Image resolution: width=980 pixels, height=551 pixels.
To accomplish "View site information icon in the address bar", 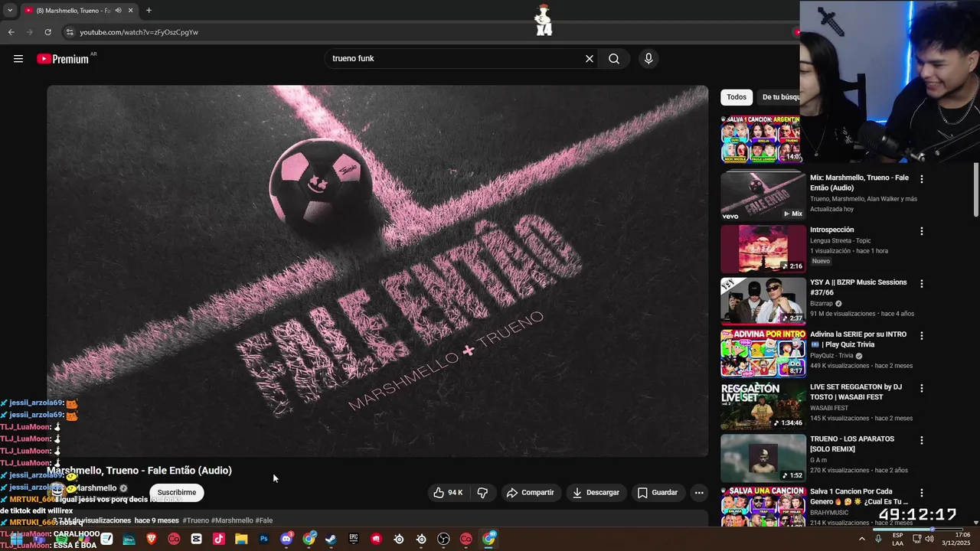I will click(x=70, y=32).
